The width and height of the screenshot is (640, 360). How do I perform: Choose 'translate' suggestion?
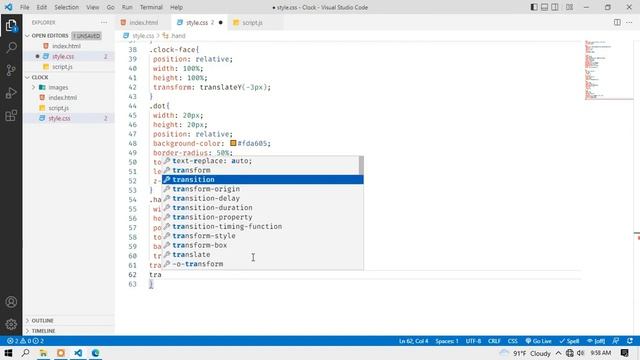(262, 255)
